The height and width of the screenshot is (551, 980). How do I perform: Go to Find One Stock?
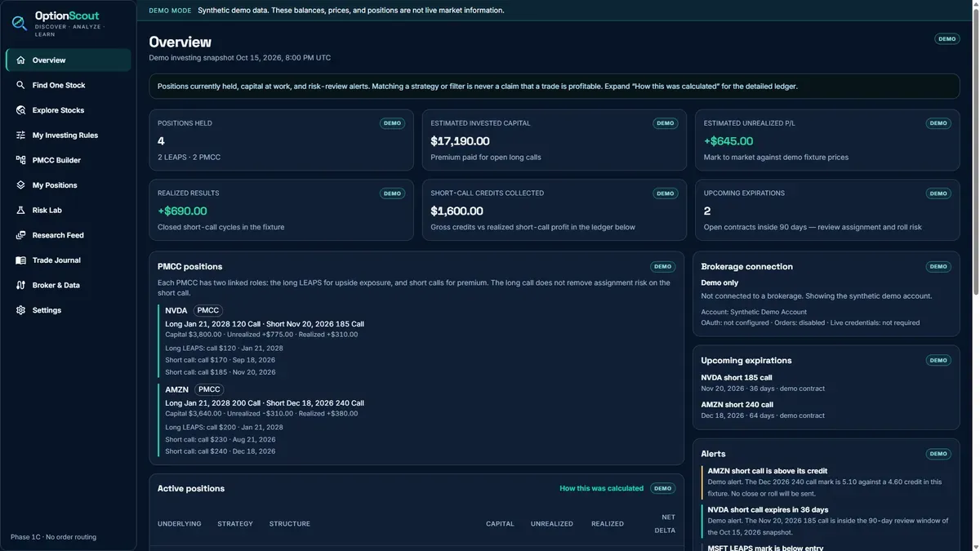[x=69, y=85]
